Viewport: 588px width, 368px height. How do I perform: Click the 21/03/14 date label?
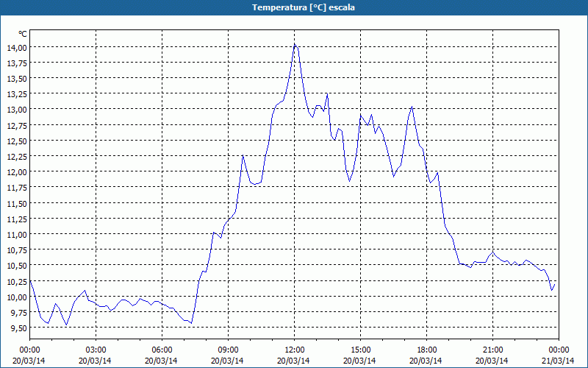pyautogui.click(x=559, y=361)
